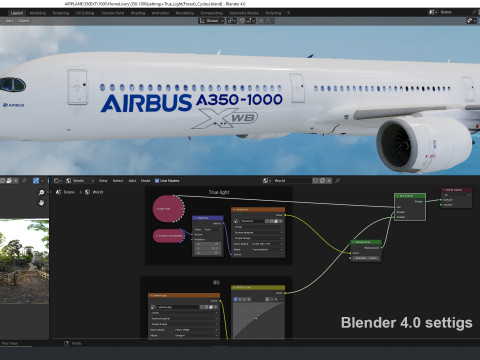
Task: Open the Node menu in the node editor
Action: point(145,181)
